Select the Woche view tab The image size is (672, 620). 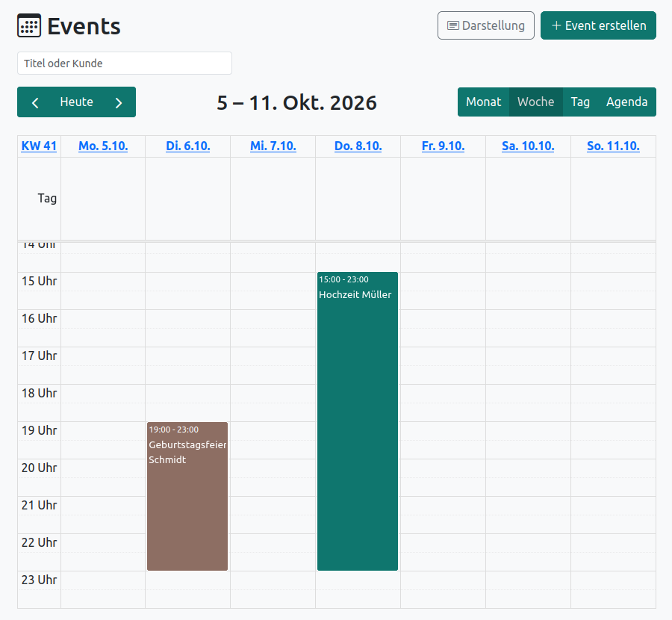point(535,102)
